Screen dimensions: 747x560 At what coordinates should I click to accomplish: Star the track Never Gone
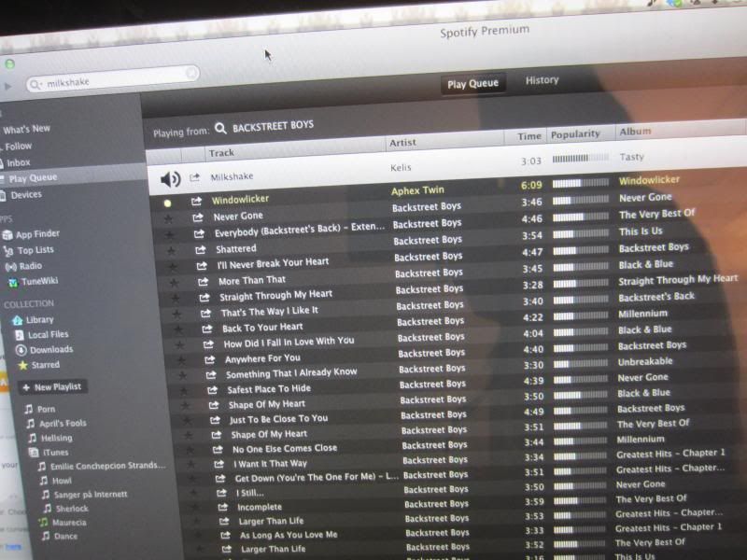[x=168, y=219]
